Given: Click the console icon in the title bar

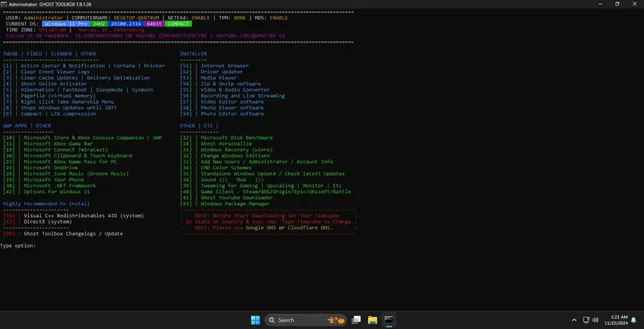Looking at the screenshot, I should tap(4, 4).
